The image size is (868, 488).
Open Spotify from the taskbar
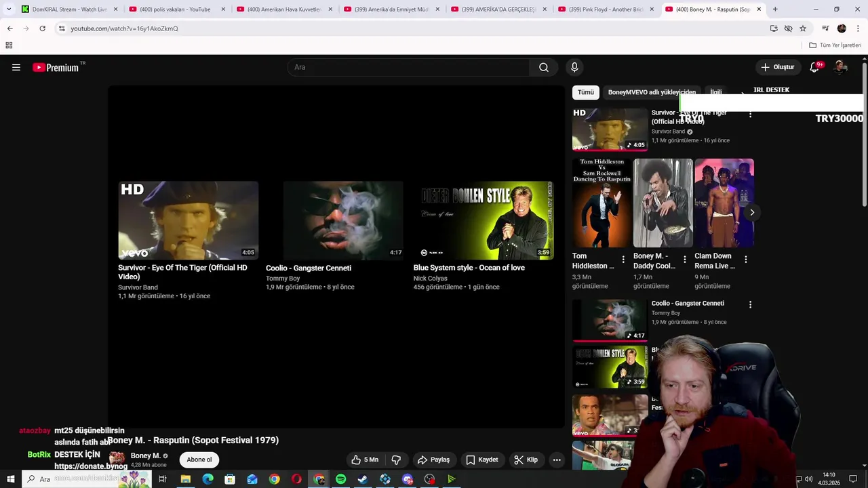pos(341,479)
